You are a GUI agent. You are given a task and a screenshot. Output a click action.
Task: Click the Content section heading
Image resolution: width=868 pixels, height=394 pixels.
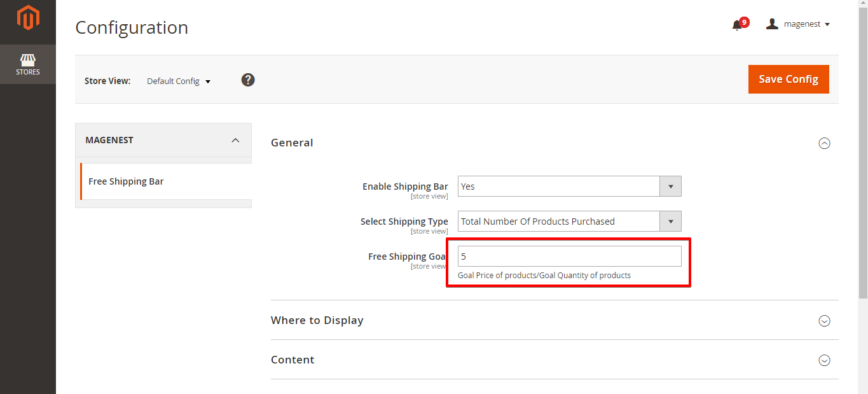[293, 360]
